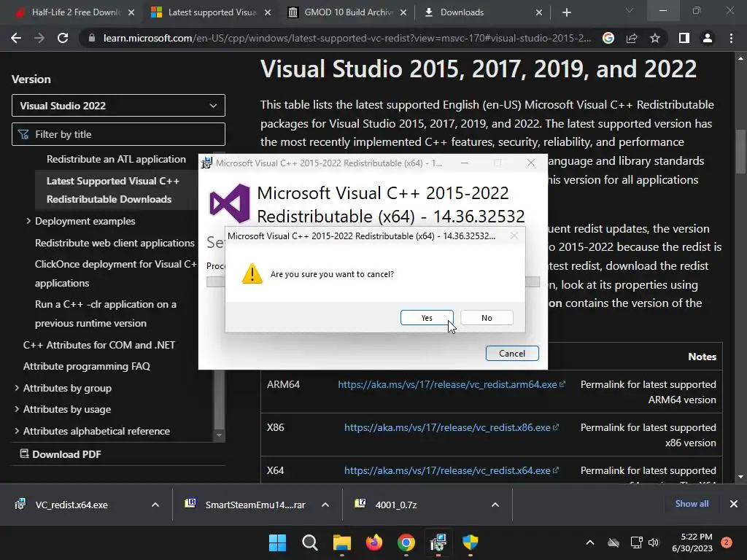Click the Google icon in address bar
747x560 pixels.
(608, 38)
